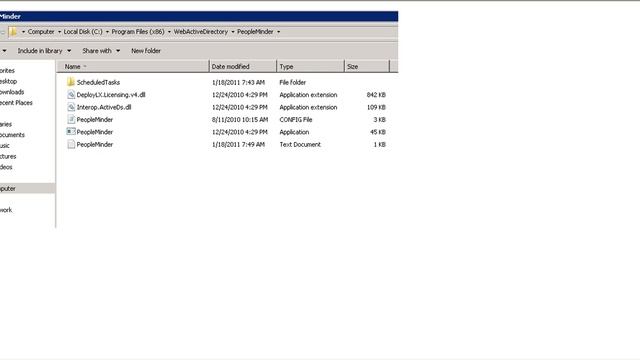Go to Program Files (x86) breadcrumb
Image resolution: width=640 pixels, height=360 pixels.
[x=138, y=31]
